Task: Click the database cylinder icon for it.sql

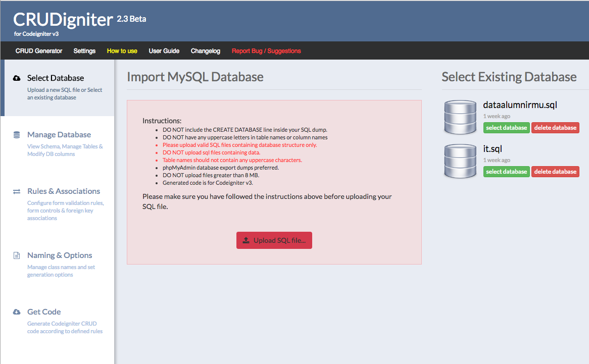Action: tap(460, 161)
